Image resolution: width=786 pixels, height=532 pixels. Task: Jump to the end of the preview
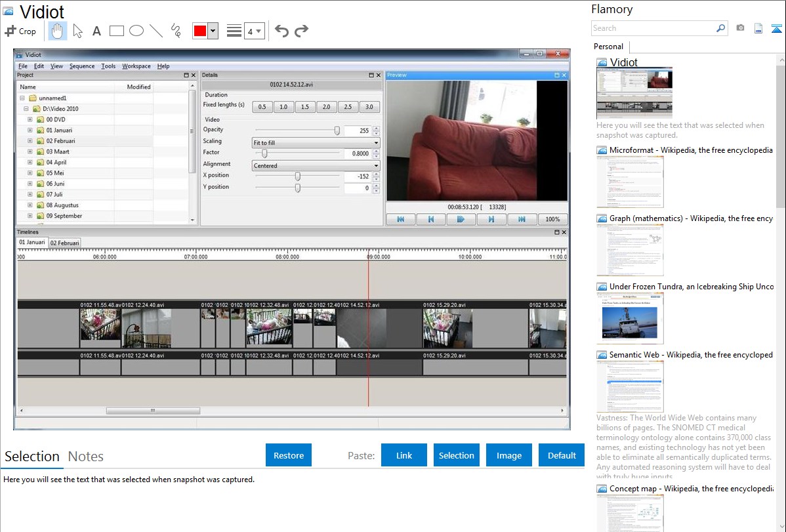click(x=522, y=219)
